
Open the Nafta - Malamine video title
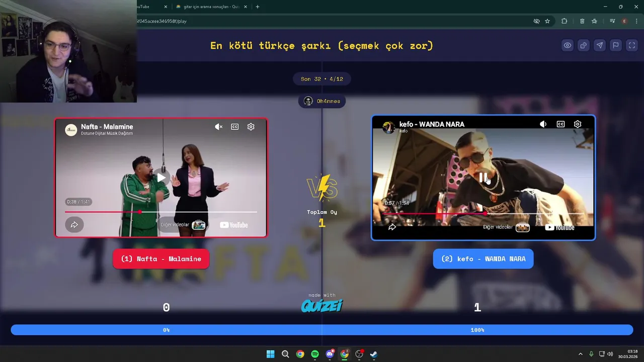(107, 127)
